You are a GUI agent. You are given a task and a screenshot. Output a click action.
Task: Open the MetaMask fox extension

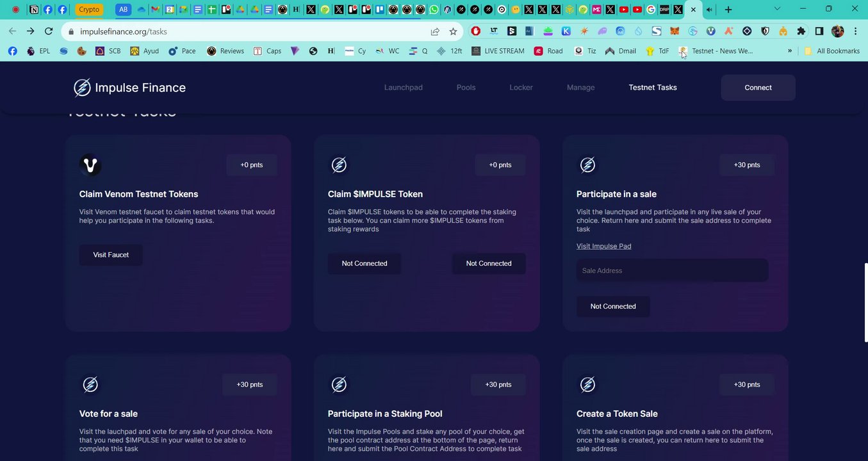675,31
